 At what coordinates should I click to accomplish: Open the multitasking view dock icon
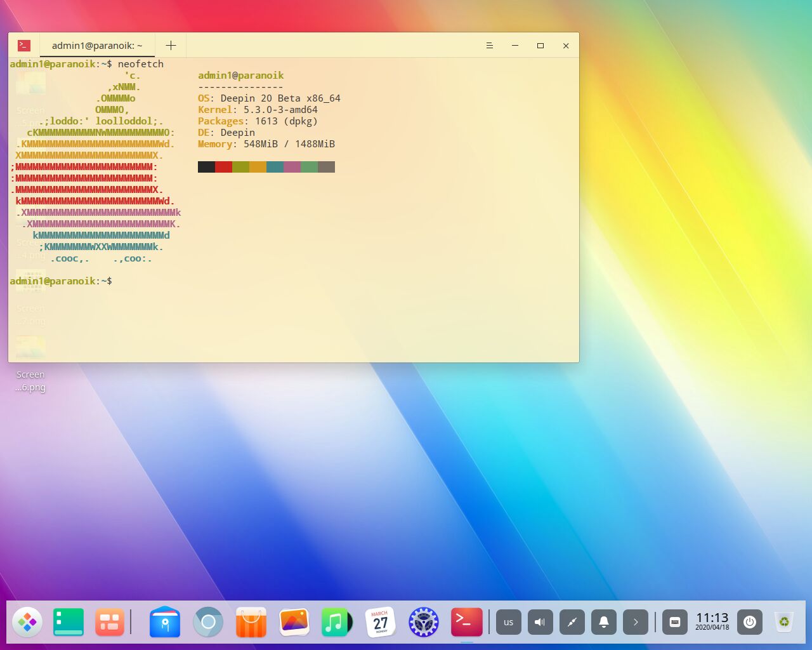point(109,622)
